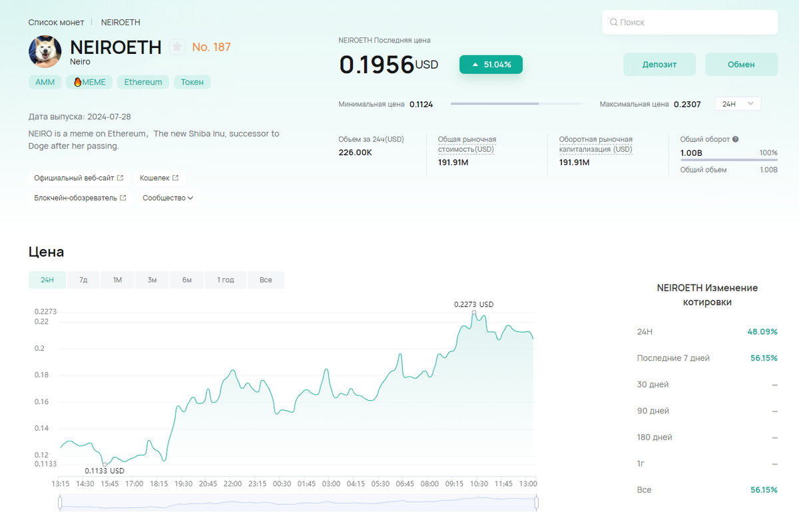Click the Оборотная рыночная капитализация (USD) label
The width and height of the screenshot is (799, 532).
[x=596, y=144]
